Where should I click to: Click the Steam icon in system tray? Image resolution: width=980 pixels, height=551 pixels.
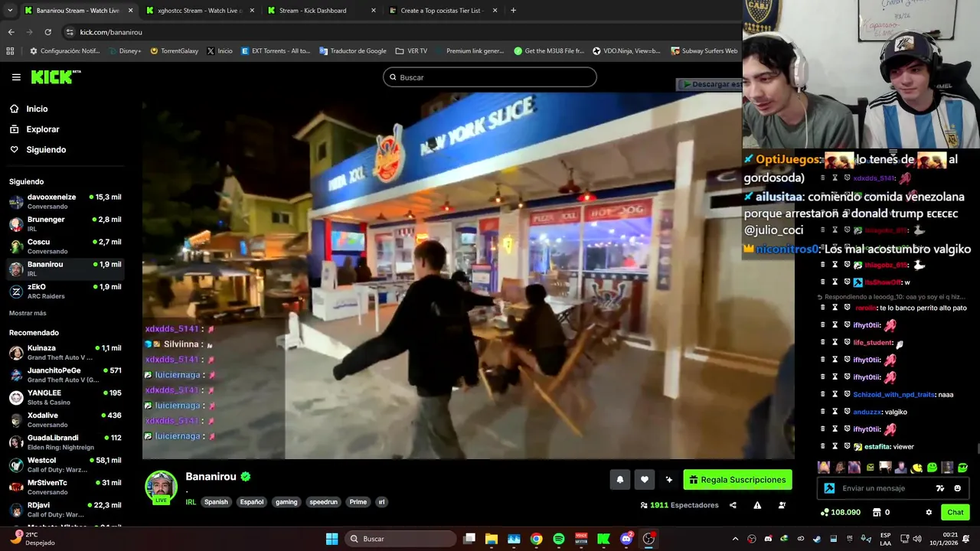pyautogui.click(x=817, y=539)
